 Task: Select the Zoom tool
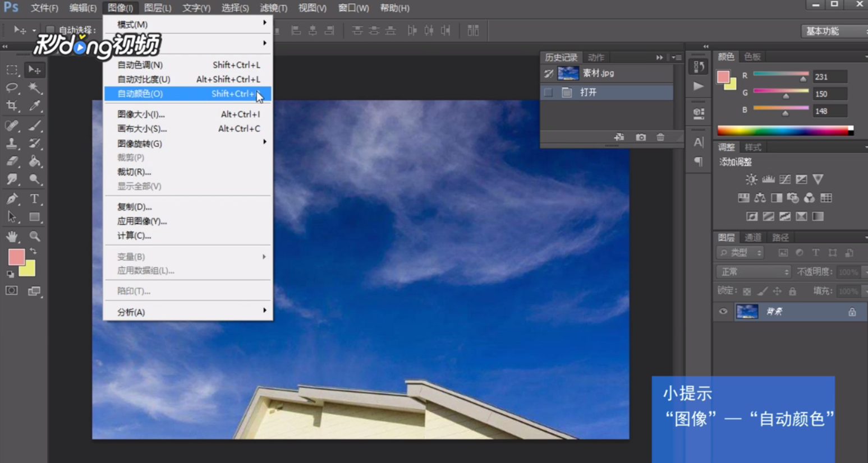pyautogui.click(x=35, y=237)
